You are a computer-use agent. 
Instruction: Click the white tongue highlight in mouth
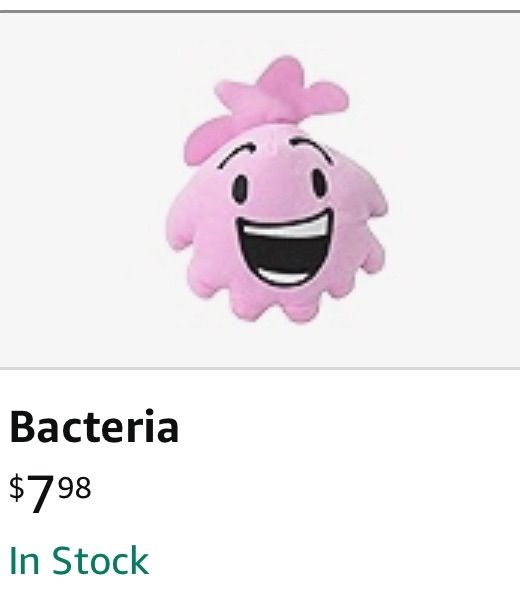287,276
